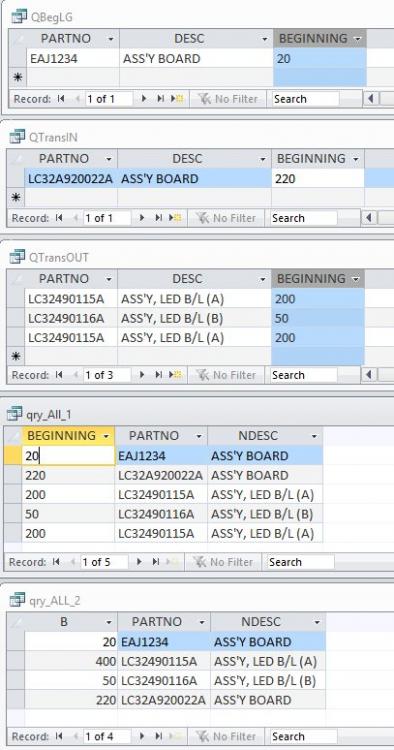Viewport: 394px width, 750px height.
Task: Go to first record in QBegLG
Action: pos(61,99)
